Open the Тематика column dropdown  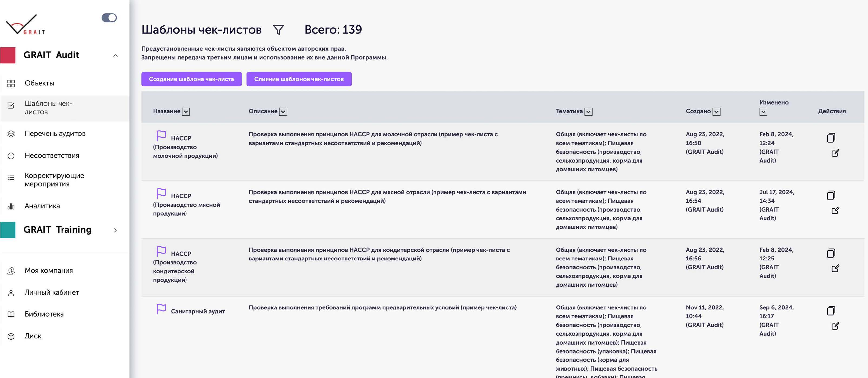pos(588,111)
